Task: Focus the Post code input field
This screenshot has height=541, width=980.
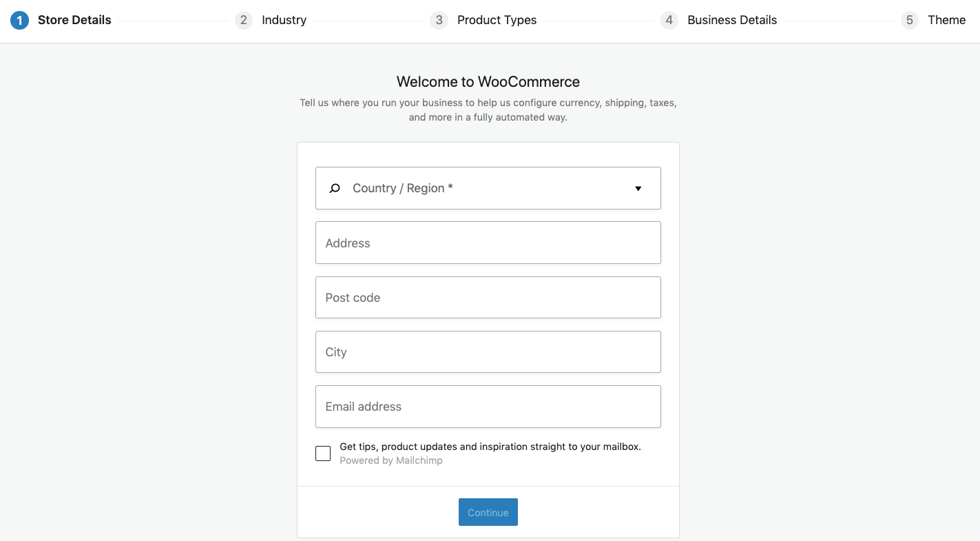Action: 488,297
